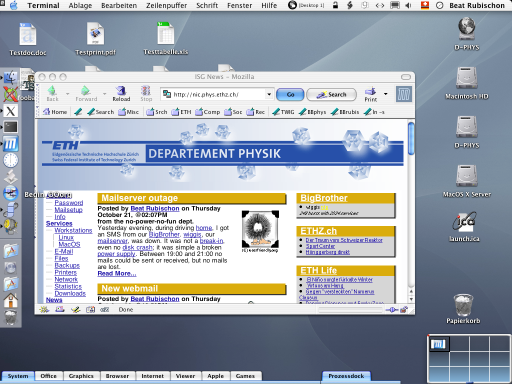Open the Fenster menu

(239, 5)
